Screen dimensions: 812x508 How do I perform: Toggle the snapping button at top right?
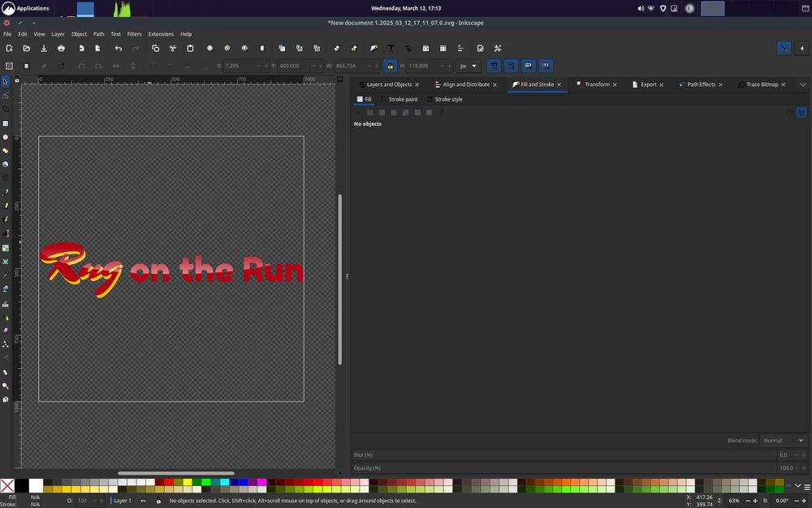(x=784, y=48)
